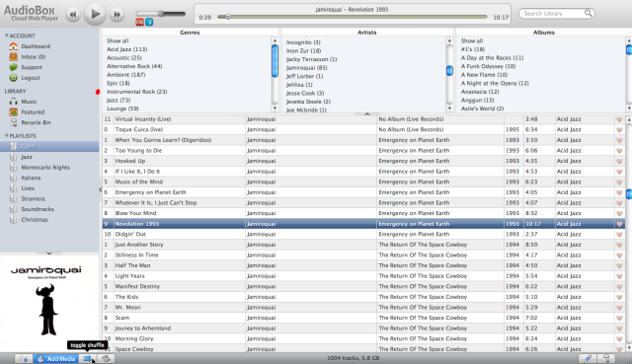632x364 pixels.
Task: Toggle repeat in the bottom toolbar
Action: point(106,358)
